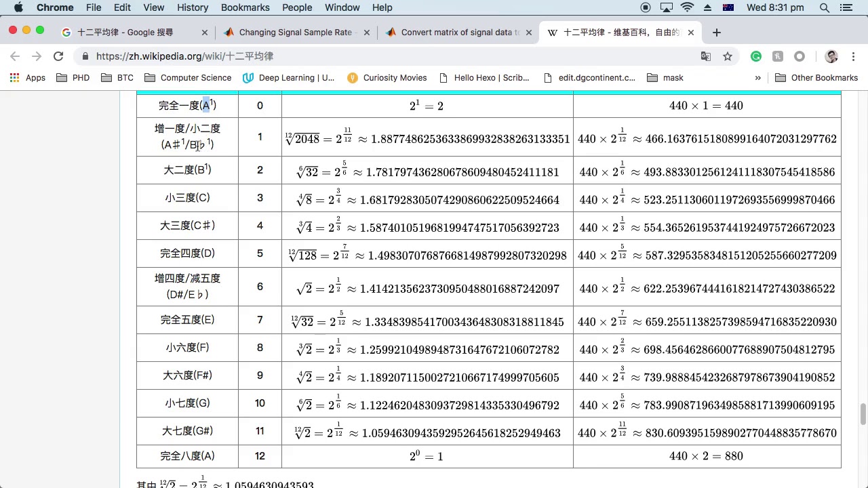Open the Curiosity Movies bookmark
Screen dimensions: 868x488
point(387,78)
